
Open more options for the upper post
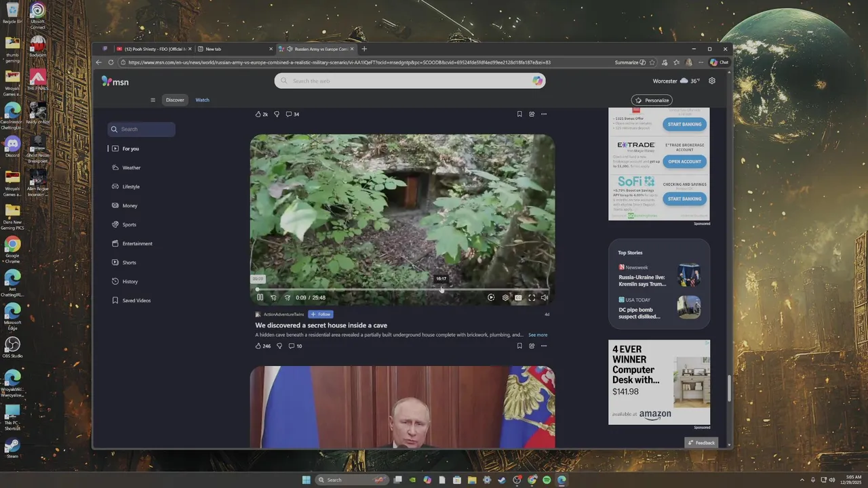pyautogui.click(x=544, y=114)
